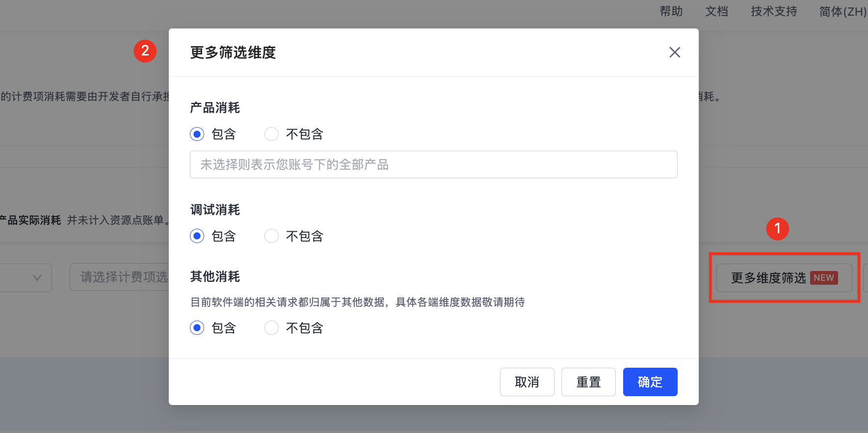Click the 取消 button
Image resolution: width=868 pixels, height=433 pixels.
click(x=527, y=382)
